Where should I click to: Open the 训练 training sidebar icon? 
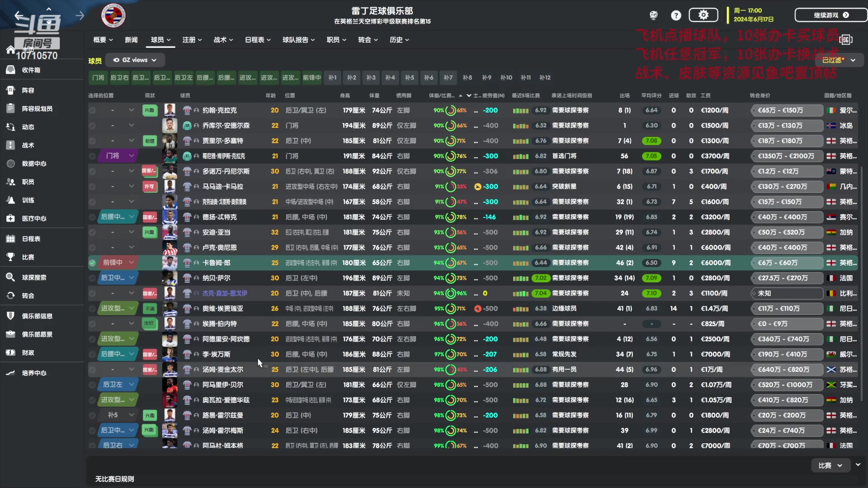pos(10,200)
